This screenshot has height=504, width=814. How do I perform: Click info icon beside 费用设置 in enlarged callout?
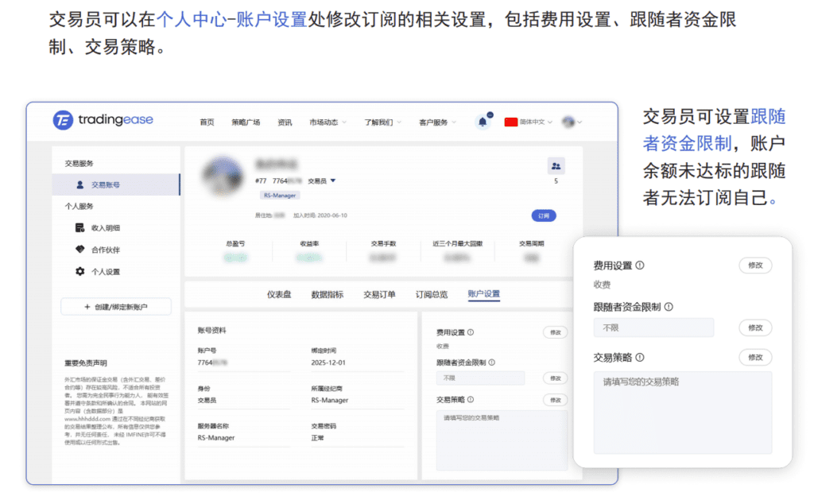click(640, 266)
